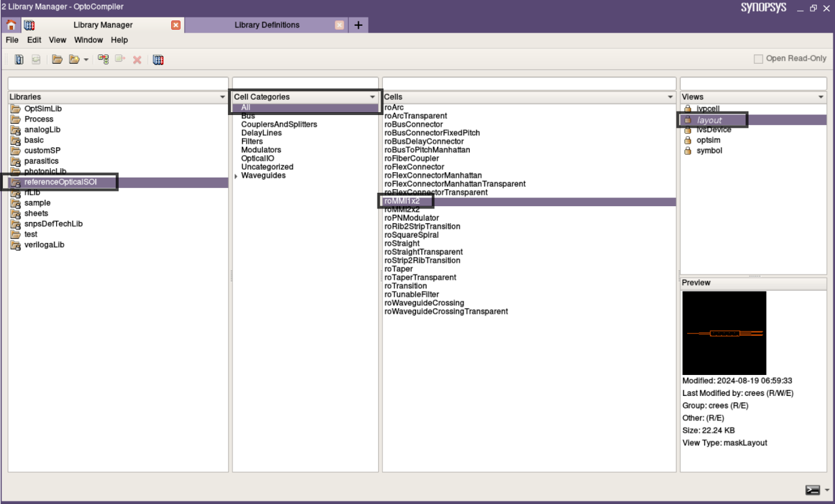Close the Library Definitions tab
Viewport: 835px width, 504px height.
339,25
